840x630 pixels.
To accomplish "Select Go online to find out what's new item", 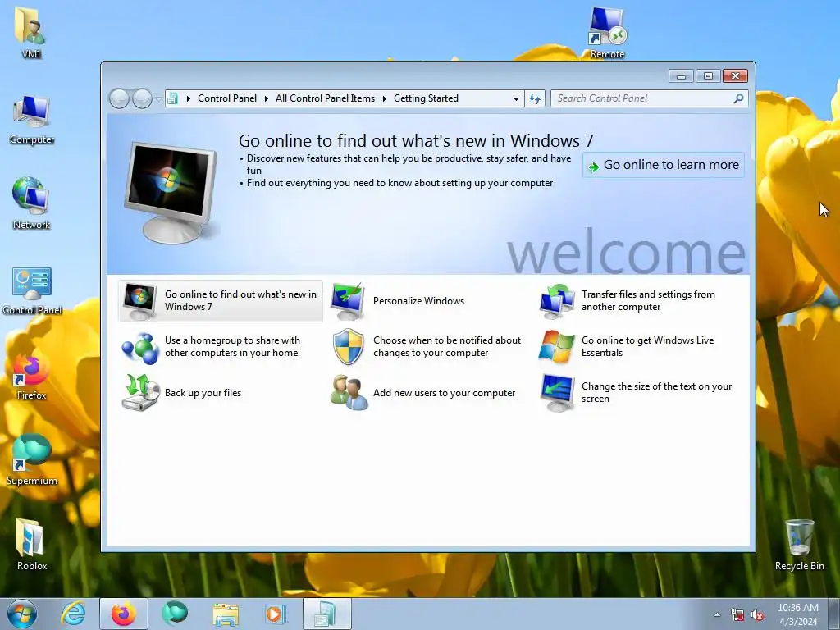I will pyautogui.click(x=220, y=301).
